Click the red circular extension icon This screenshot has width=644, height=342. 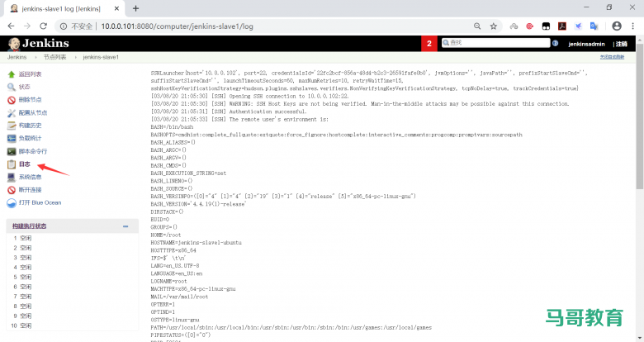click(530, 26)
